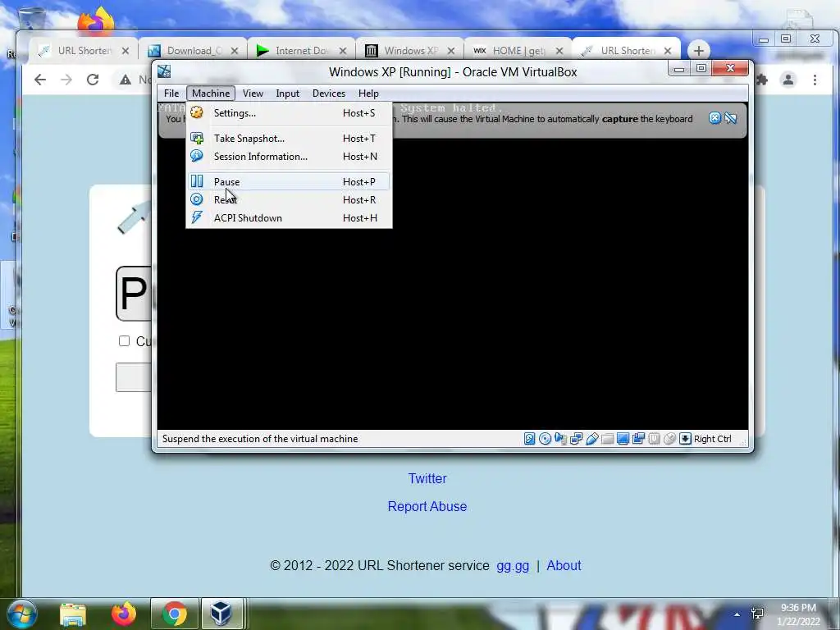This screenshot has width=840, height=630.
Task: Open the Input menu
Action: (x=288, y=94)
